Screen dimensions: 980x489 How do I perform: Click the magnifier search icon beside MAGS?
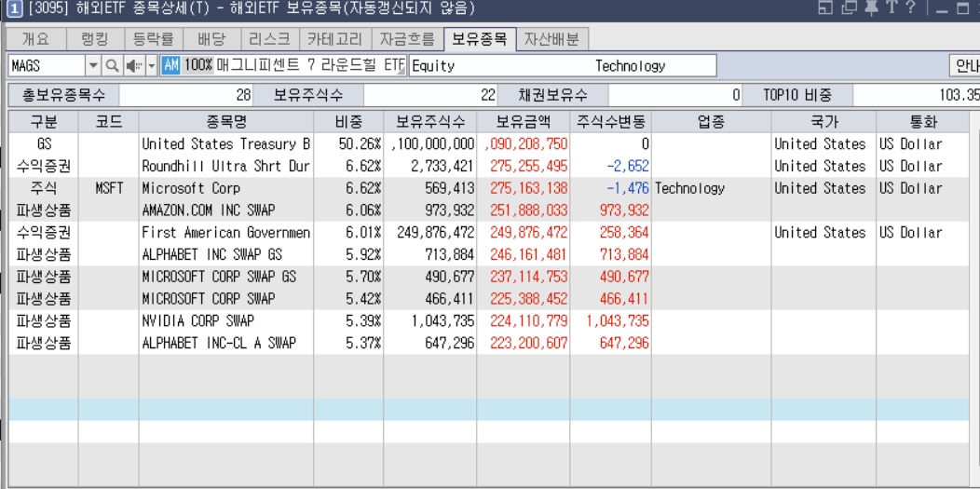111,65
